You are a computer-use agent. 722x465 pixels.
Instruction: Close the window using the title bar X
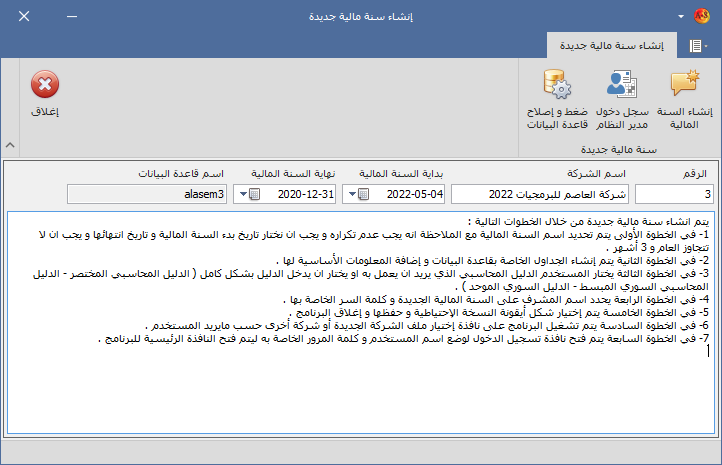(x=24, y=18)
